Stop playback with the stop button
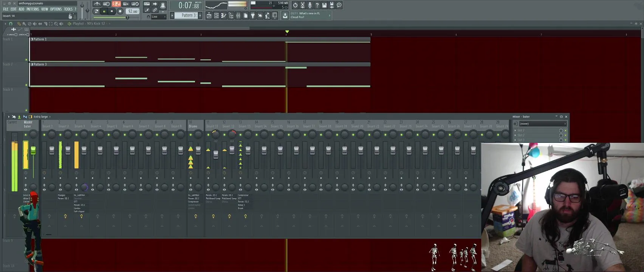644x272 pixels. 112,11
